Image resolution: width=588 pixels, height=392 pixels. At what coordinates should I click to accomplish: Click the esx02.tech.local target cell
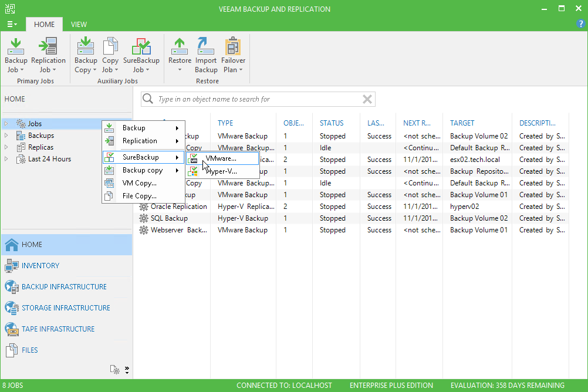(475, 160)
